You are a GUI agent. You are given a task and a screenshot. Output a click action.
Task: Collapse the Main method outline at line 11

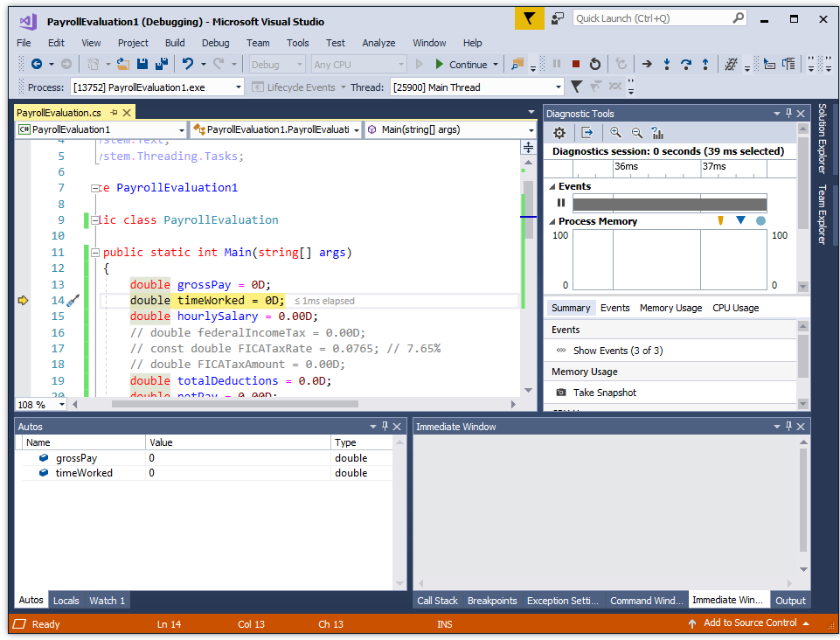pos(95,253)
